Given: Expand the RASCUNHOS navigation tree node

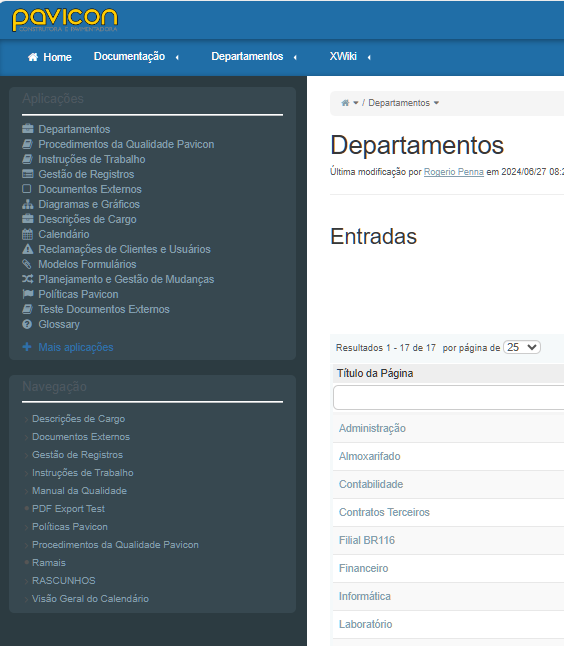Looking at the screenshot, I should tap(26, 581).
